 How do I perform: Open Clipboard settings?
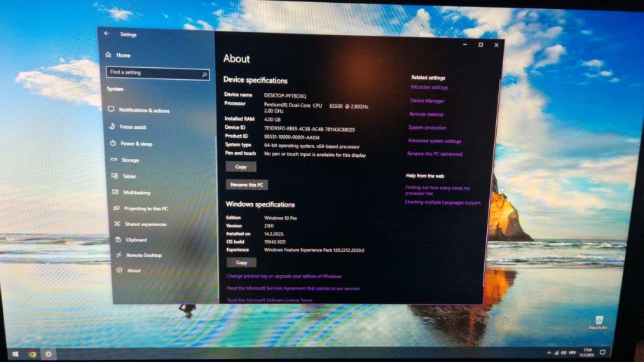pyautogui.click(x=130, y=239)
